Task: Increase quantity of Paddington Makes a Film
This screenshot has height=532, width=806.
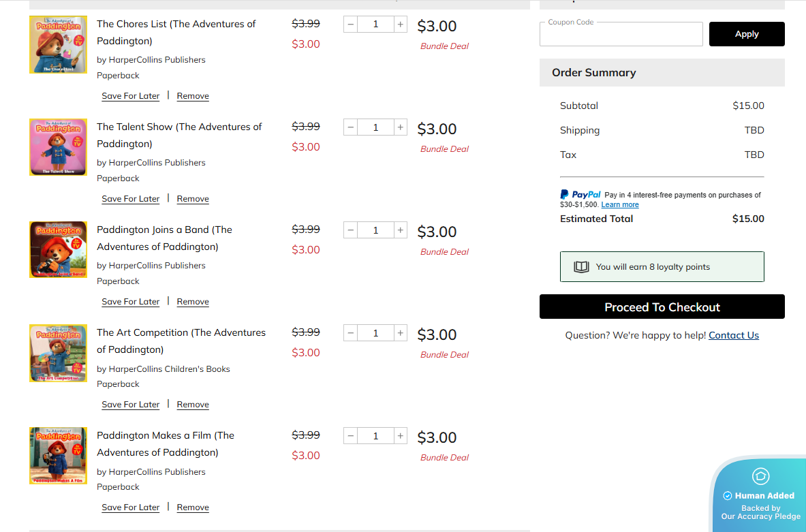Action: (401, 436)
